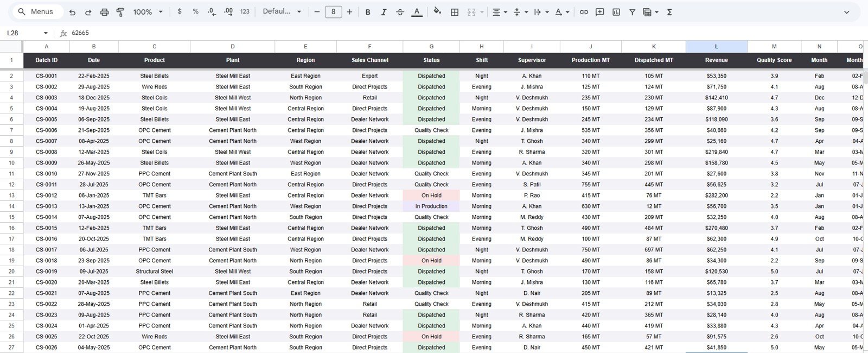868x353 pixels.
Task: Select the Structural Steel product cell
Action: (x=155, y=272)
